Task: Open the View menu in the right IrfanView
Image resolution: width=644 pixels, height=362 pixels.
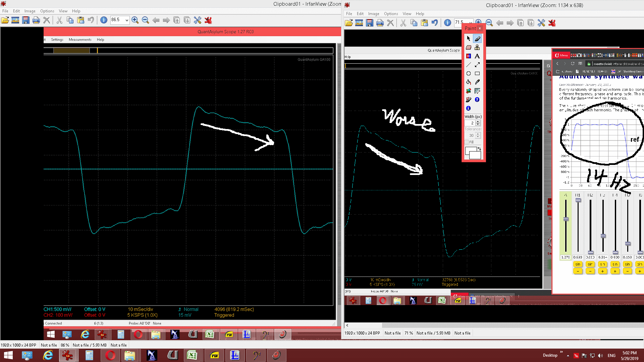Action: (x=407, y=14)
